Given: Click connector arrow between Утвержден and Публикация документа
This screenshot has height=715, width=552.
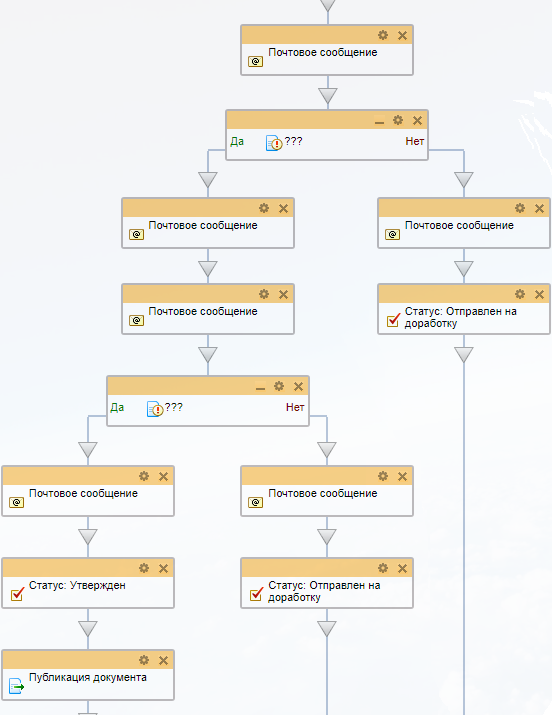Looking at the screenshot, I should pos(88,629).
